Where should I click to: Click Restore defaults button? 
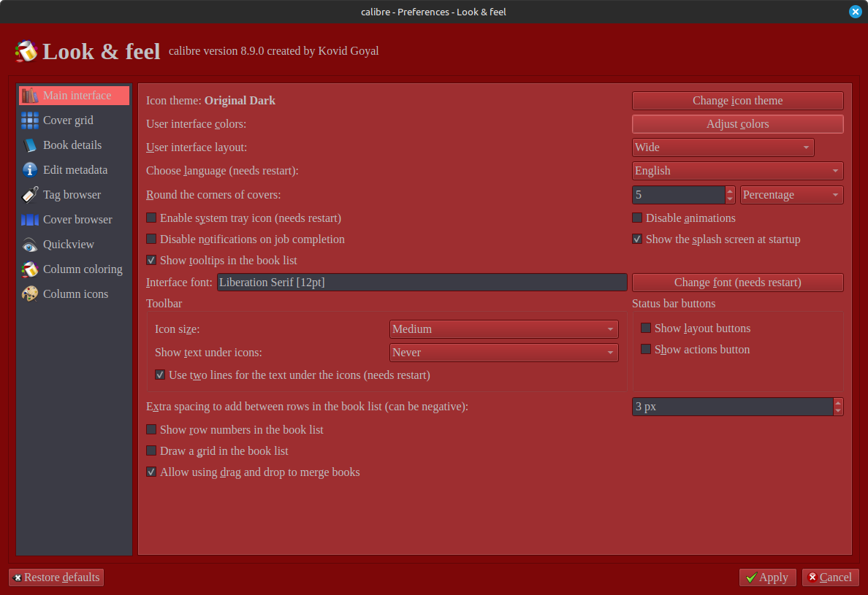(56, 577)
